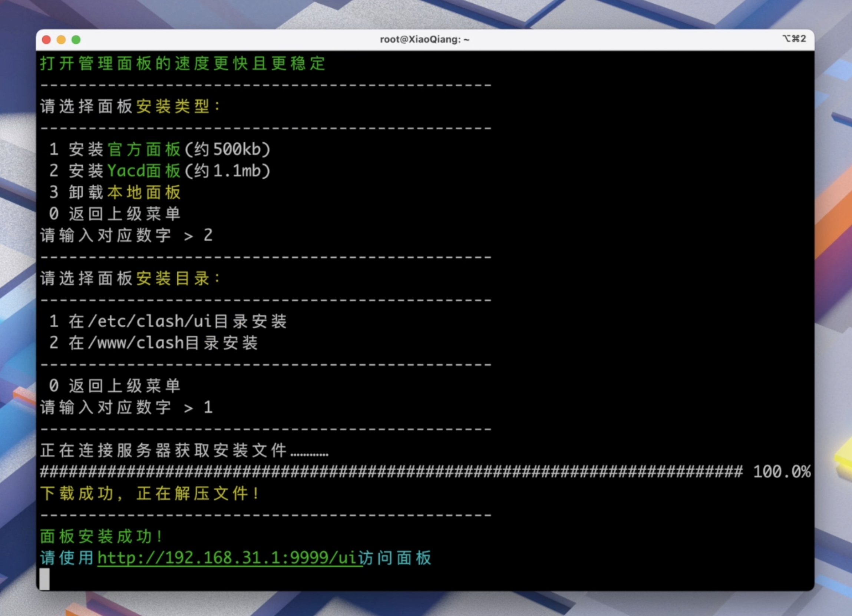The image size is (852, 616).
Task: Click the '下载成功,正在解压文件' status line
Action: coord(149,494)
